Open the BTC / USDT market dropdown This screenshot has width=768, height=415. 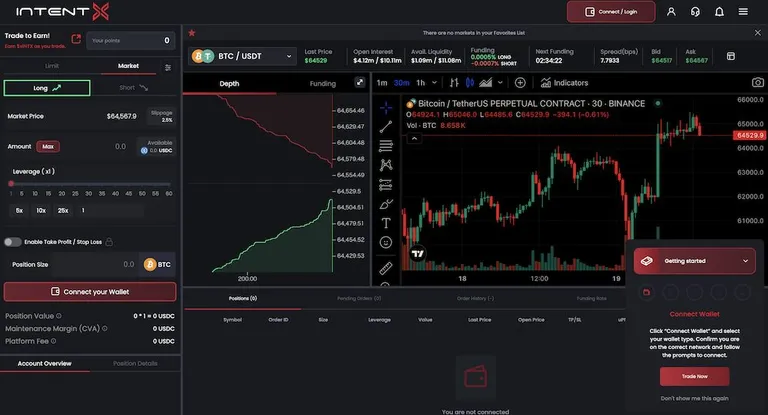pos(242,56)
